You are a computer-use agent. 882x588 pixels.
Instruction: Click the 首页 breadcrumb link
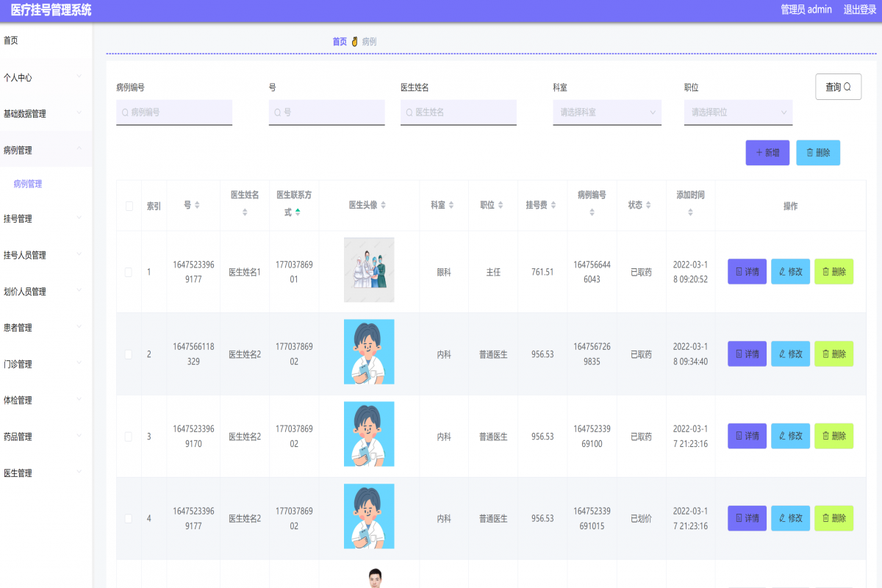339,42
